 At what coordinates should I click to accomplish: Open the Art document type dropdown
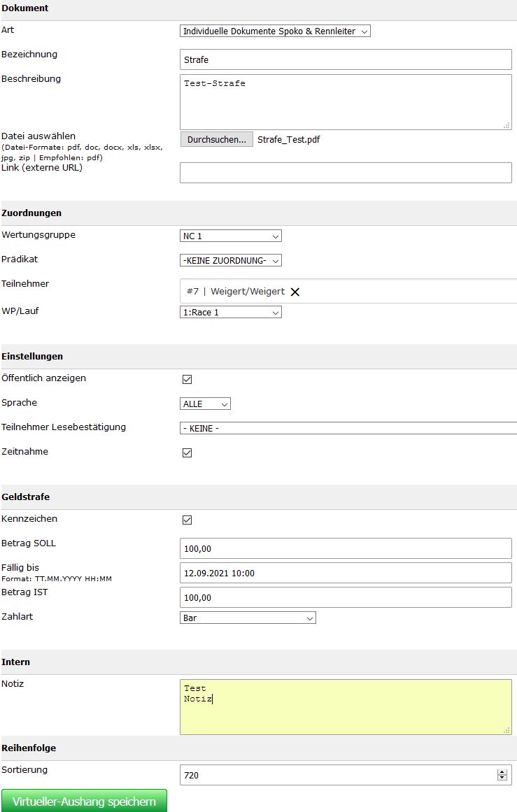click(x=275, y=31)
